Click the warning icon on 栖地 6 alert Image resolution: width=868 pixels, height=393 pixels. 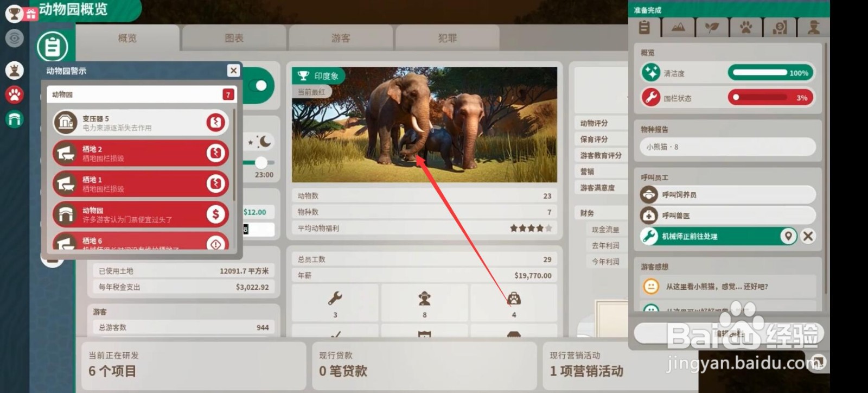[x=216, y=244]
